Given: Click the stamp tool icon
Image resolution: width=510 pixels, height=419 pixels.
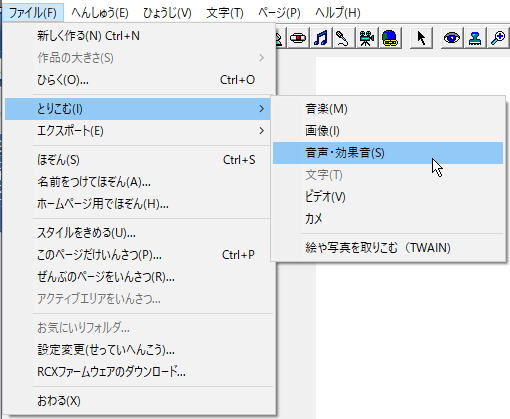Looking at the screenshot, I should (475, 38).
